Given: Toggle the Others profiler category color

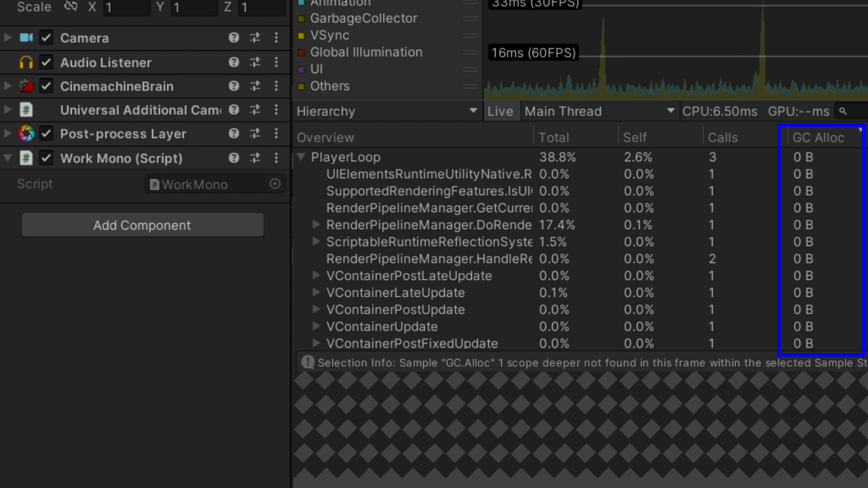Looking at the screenshot, I should click(x=301, y=86).
